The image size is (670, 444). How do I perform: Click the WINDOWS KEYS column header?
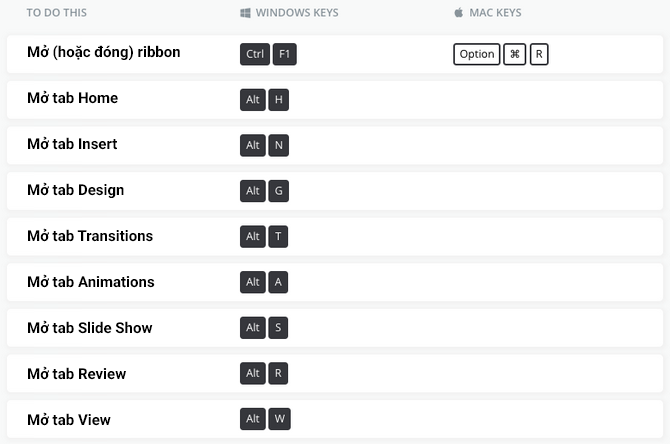[297, 13]
